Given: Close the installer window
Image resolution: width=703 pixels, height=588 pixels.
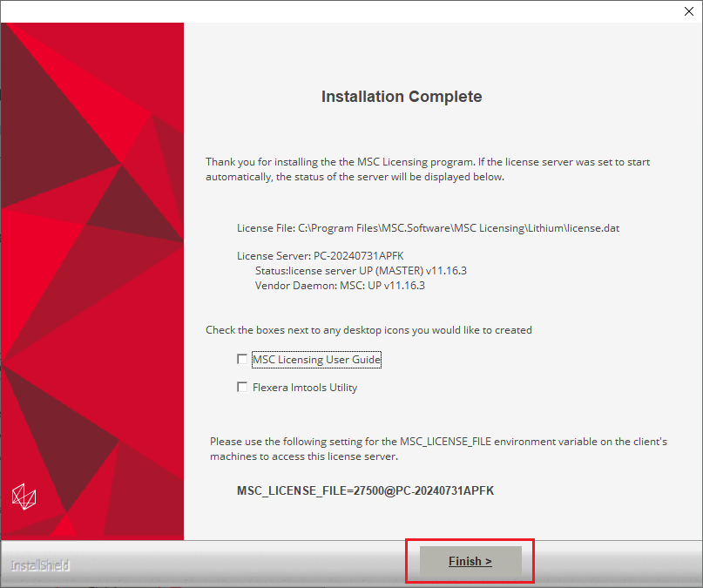Looking at the screenshot, I should tap(689, 11).
